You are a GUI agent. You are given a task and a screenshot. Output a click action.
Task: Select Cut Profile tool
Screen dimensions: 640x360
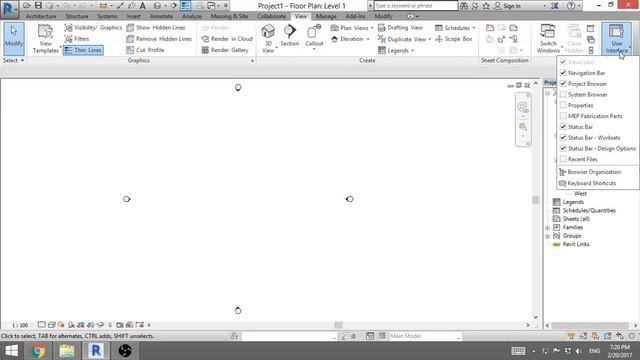(145, 50)
